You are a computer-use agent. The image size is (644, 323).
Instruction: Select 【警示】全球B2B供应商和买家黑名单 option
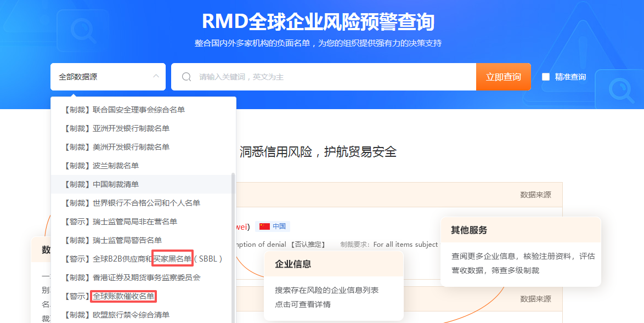143,258
